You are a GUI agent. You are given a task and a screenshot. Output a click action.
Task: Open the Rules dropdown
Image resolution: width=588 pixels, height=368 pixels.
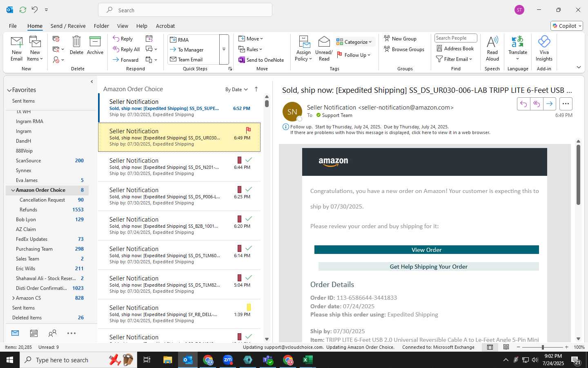click(x=250, y=49)
